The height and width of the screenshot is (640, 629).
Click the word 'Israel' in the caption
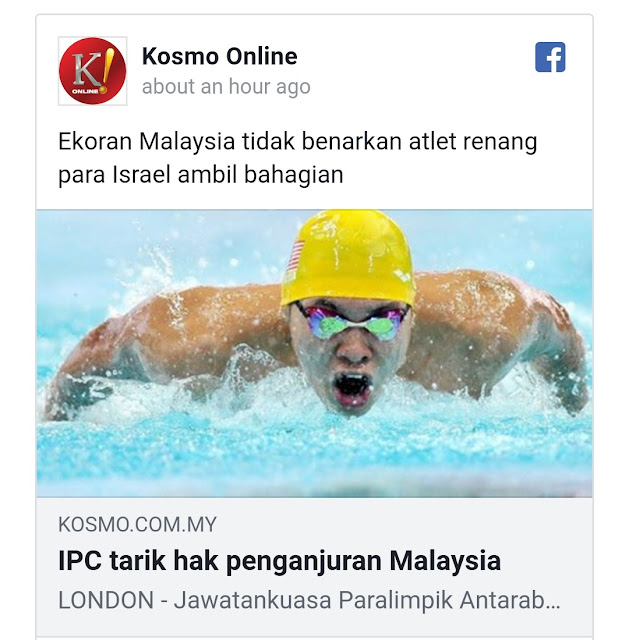point(141,174)
